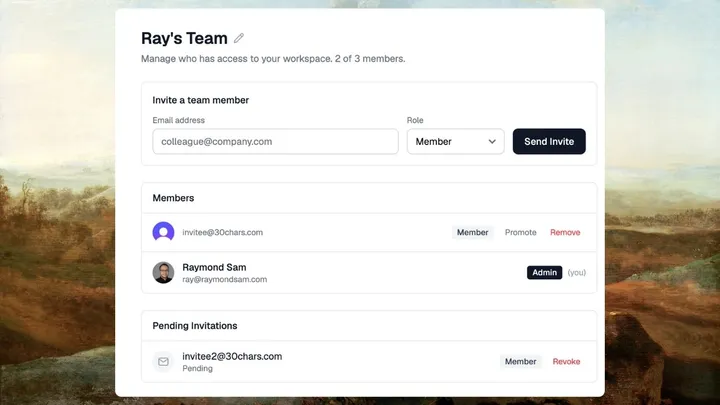Click the Invite a team member heading

tap(201, 100)
